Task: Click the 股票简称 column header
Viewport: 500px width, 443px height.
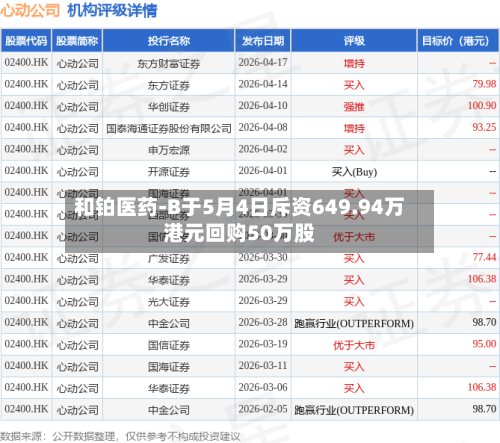Action: point(77,41)
